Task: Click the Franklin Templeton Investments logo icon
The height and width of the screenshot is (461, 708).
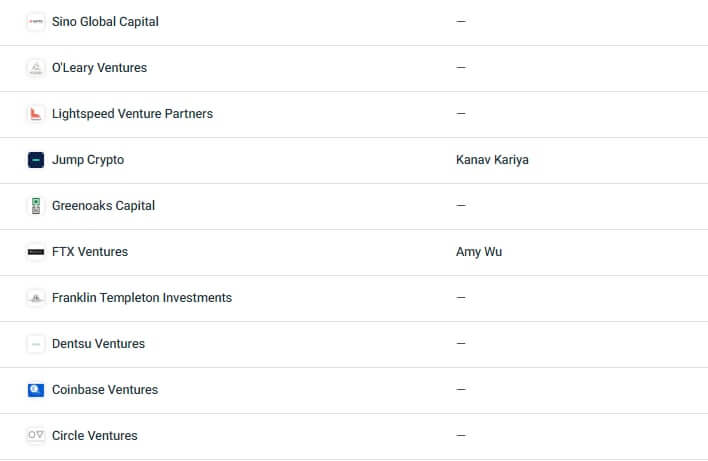Action: [x=36, y=298]
